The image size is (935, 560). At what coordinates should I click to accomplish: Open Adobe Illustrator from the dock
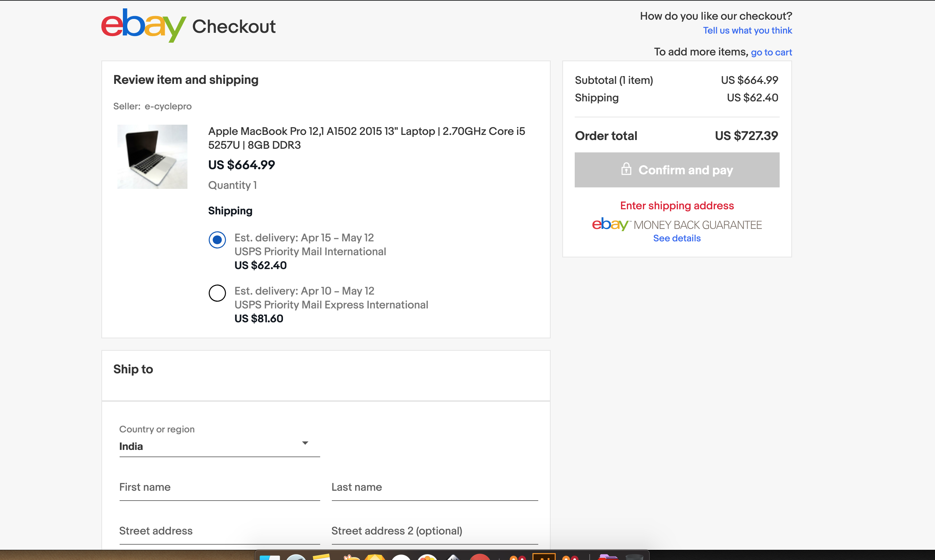(543, 557)
